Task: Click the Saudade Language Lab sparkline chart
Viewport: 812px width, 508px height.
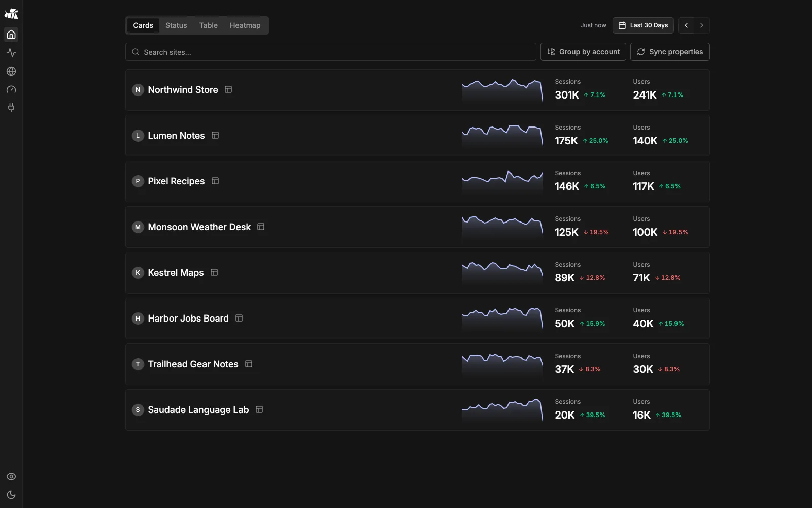Action: [x=502, y=410]
